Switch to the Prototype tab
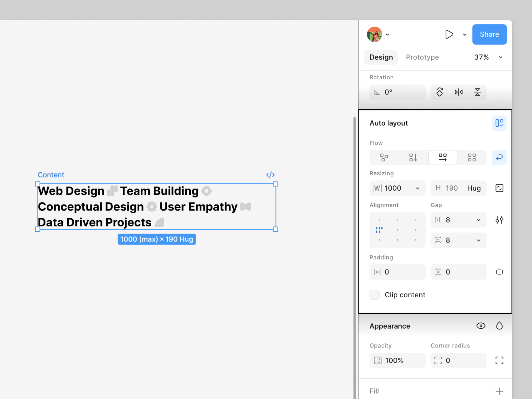Screen dimensions: 532x399 coord(422,57)
